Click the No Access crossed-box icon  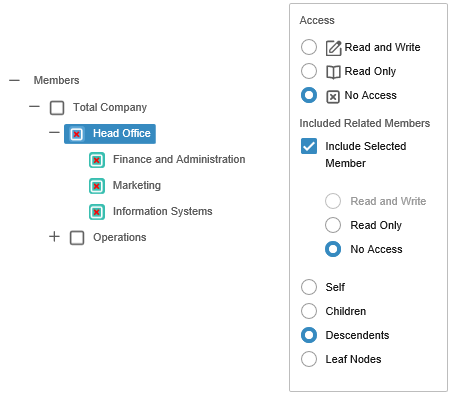pyautogui.click(x=333, y=97)
